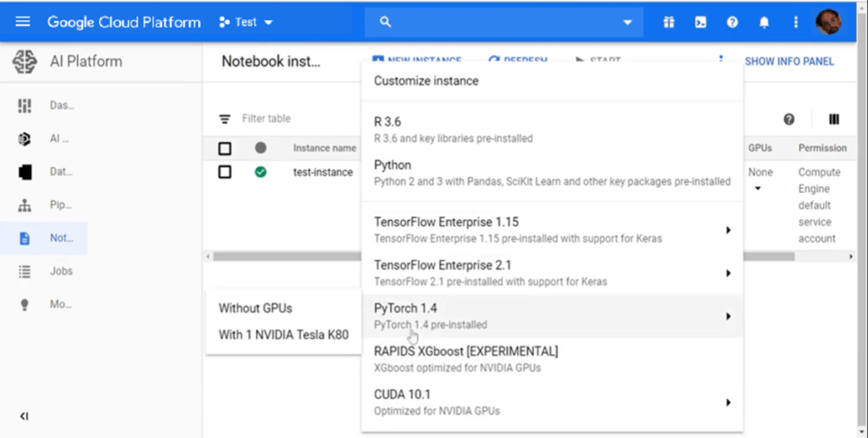This screenshot has width=868, height=438.
Task: Collapse the sidebar with the chevron icon
Action: (24, 417)
